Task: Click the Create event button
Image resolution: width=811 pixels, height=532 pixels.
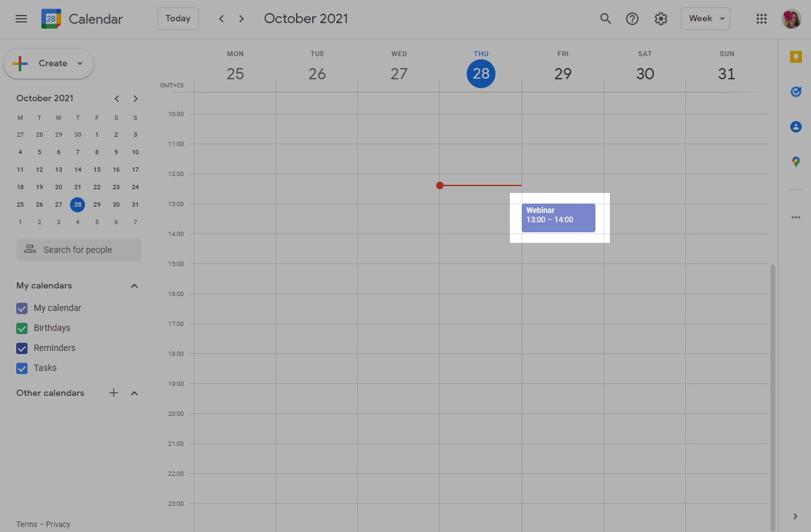Action: click(x=49, y=64)
